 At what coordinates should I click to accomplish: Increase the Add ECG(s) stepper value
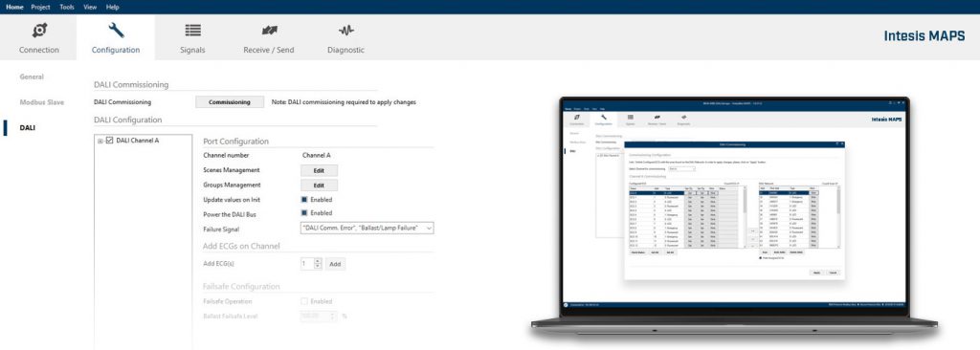tap(318, 261)
